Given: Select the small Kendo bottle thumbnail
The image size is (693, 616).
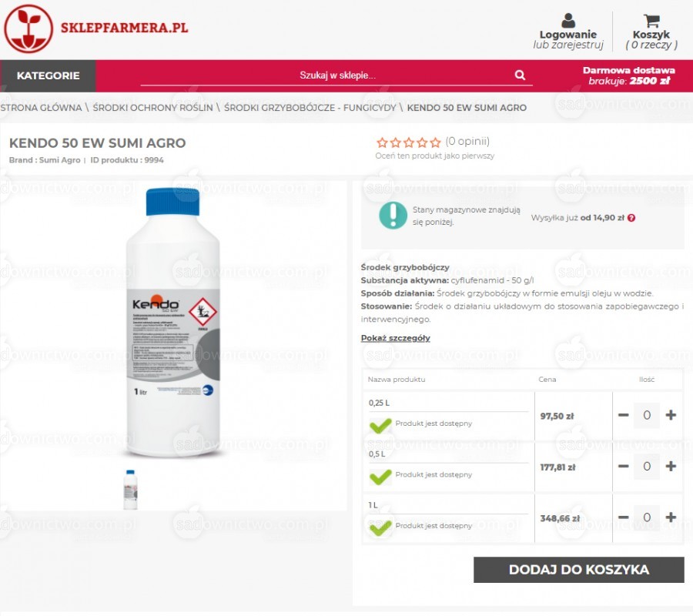Looking at the screenshot, I should 130,490.
